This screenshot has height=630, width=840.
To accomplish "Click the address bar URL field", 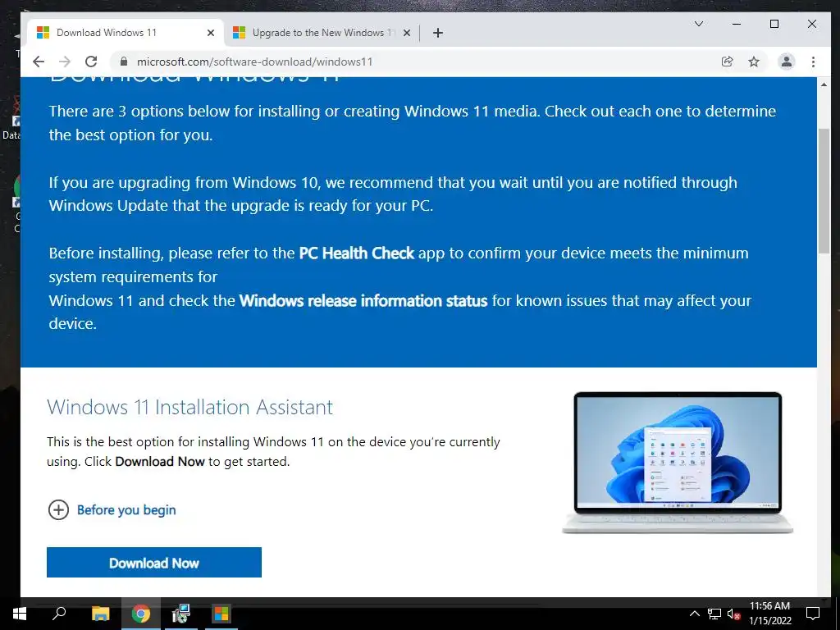I will 418,62.
